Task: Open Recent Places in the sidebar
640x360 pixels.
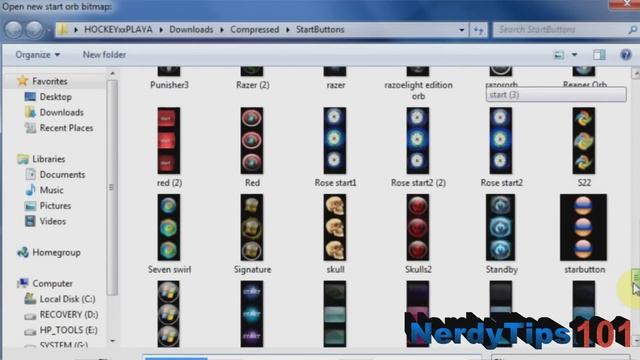Action: (66, 128)
